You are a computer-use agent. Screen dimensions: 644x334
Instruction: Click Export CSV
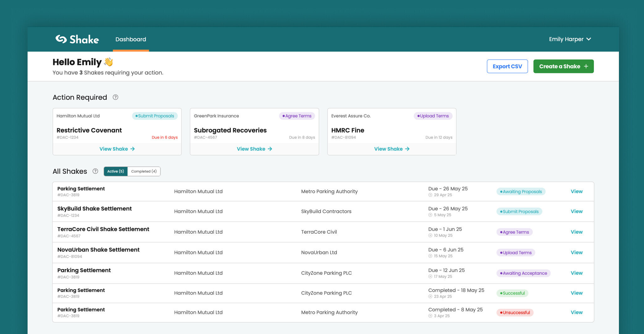point(507,66)
